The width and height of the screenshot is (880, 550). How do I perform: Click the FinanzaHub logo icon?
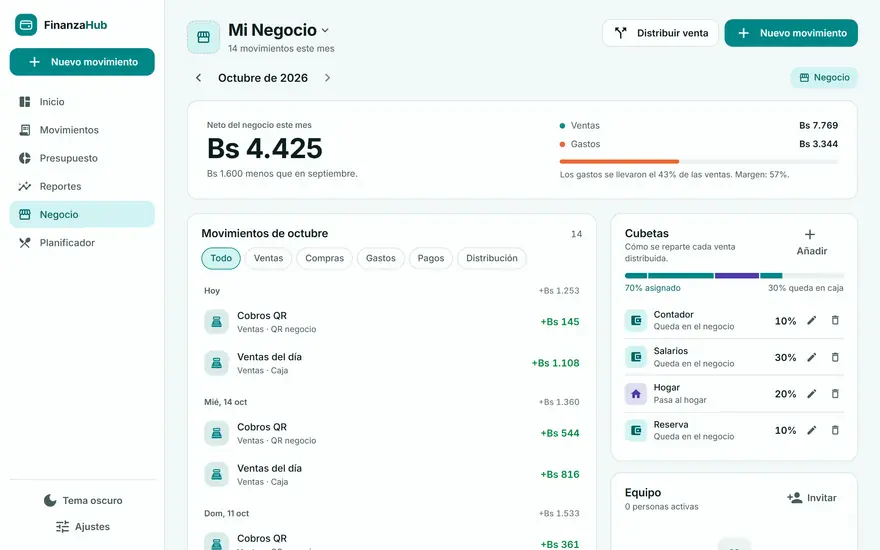(x=26, y=25)
